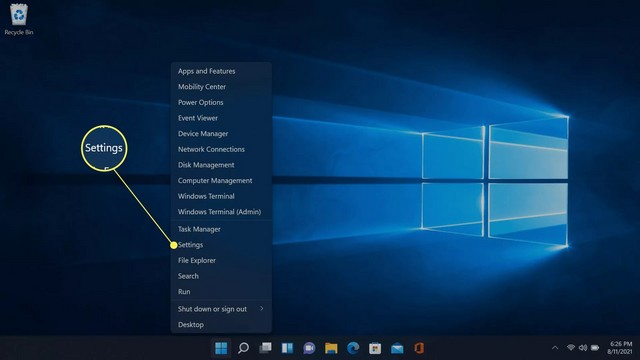Choose Network Connections menu entry
This screenshot has height=360, width=640.
click(x=221, y=149)
